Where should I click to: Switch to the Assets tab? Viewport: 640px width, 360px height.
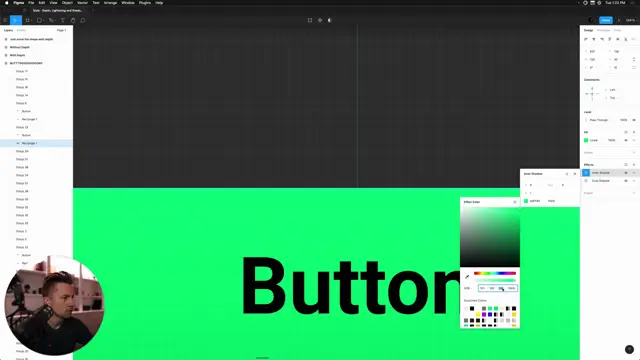pos(21,30)
